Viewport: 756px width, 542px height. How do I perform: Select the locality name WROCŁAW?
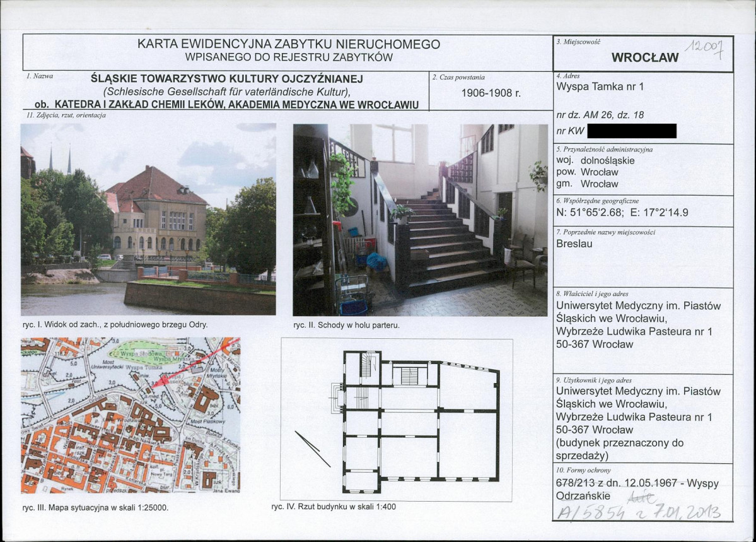pyautogui.click(x=644, y=57)
